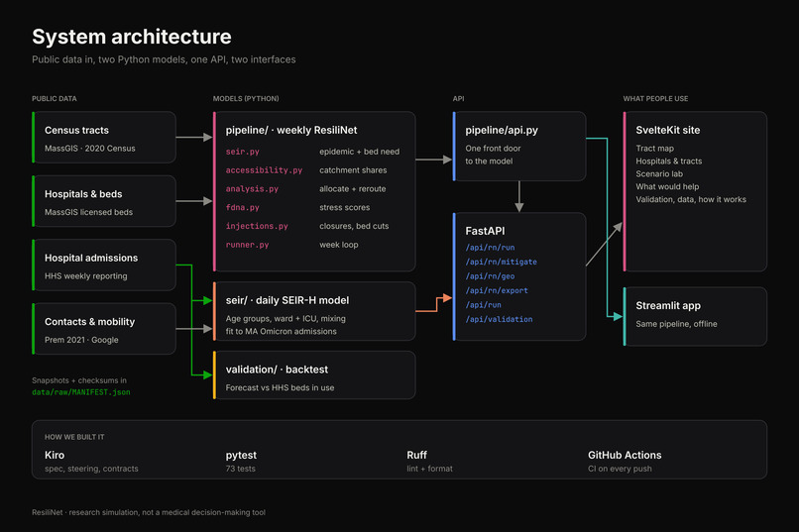Click 'MassGIS · 2020 Census' subtitle

tap(89, 149)
